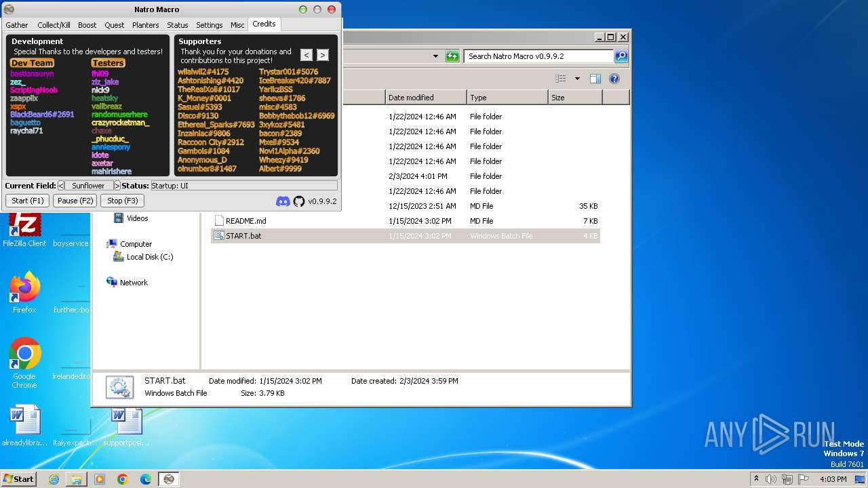Switch to the Collect/Kill tab
This screenshot has height=488, width=868.
(54, 25)
